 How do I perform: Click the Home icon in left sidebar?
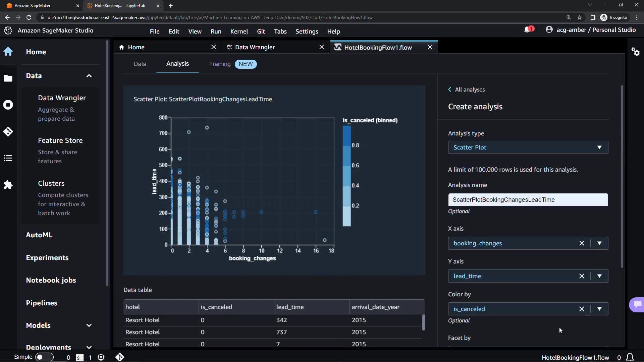tap(8, 52)
